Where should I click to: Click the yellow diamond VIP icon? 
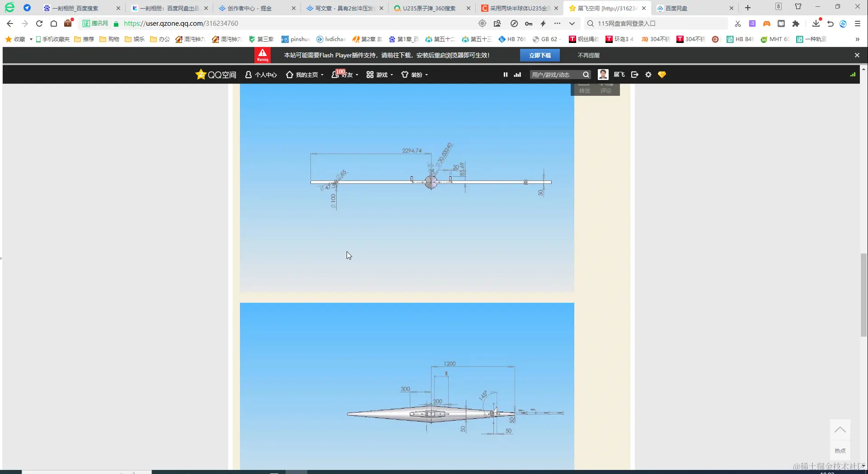[662, 75]
